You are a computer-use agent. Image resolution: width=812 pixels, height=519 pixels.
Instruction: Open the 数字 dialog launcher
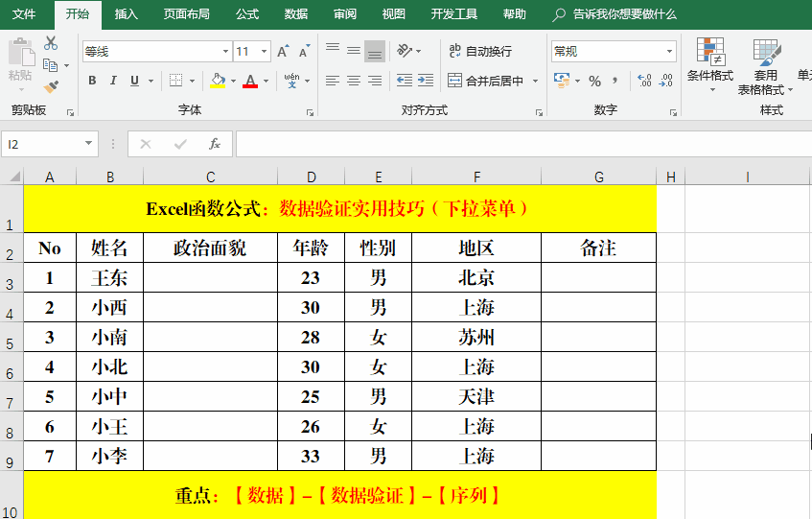673,112
